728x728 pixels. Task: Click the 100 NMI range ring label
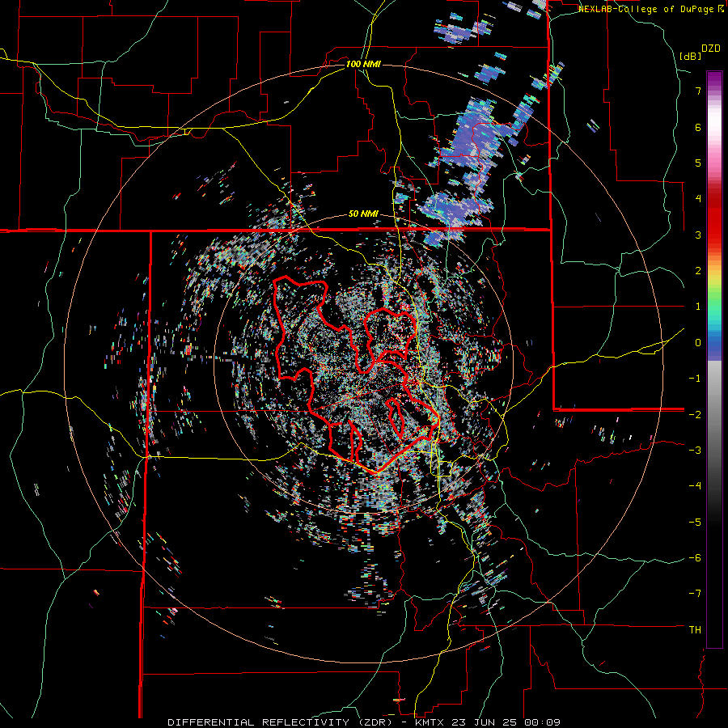[363, 64]
